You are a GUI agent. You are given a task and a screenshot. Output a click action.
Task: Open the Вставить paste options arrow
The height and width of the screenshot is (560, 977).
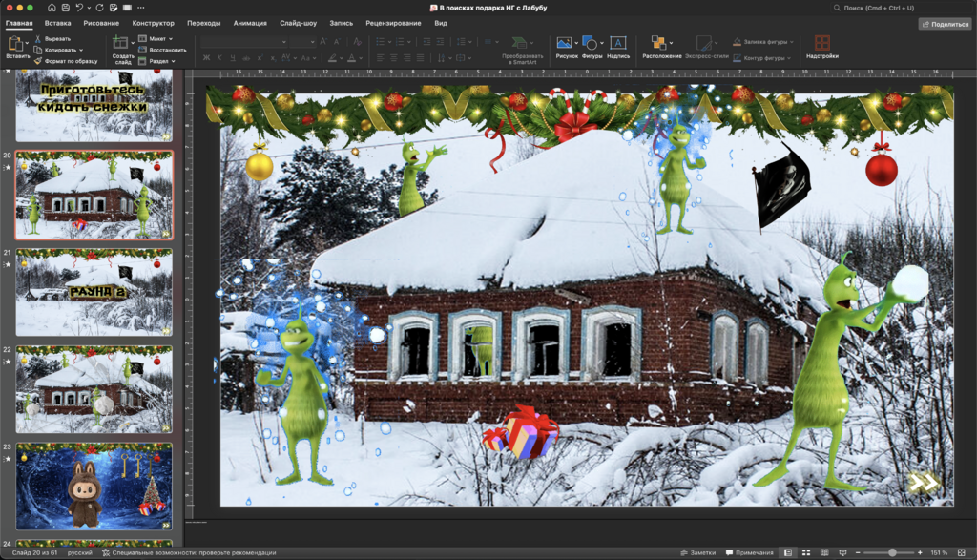pos(27,42)
